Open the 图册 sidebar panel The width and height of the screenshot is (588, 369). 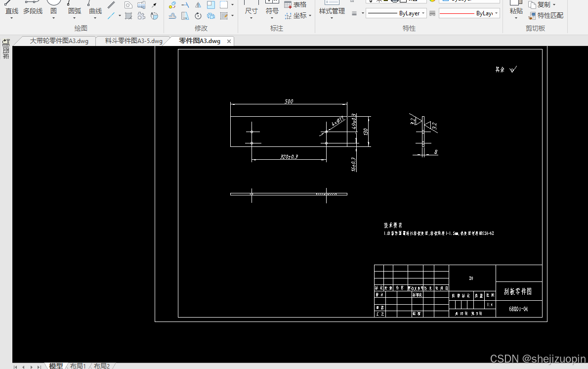click(x=6, y=49)
